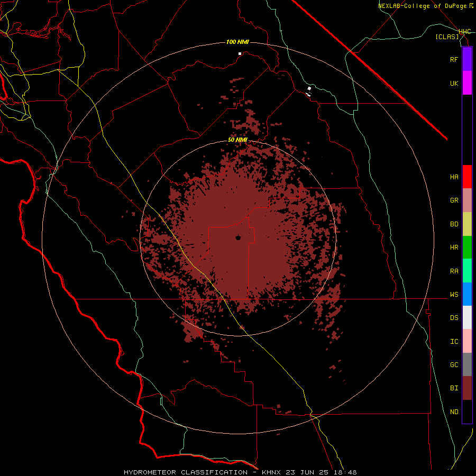Click the WS legend label

pyautogui.click(x=454, y=294)
